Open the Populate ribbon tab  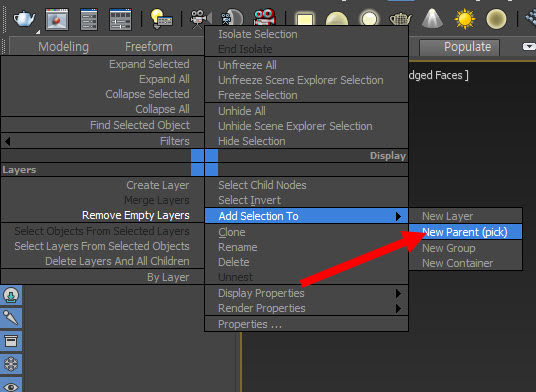pyautogui.click(x=459, y=47)
